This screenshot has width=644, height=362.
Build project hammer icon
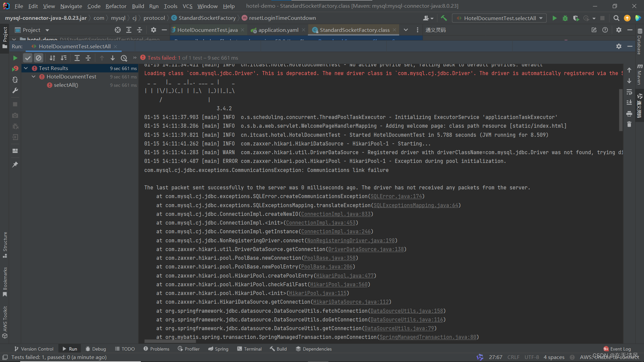pyautogui.click(x=444, y=18)
